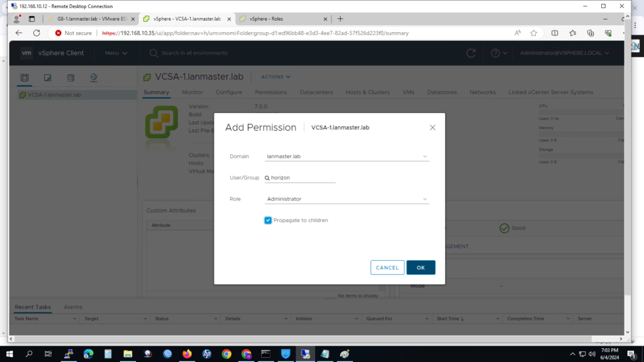644x362 pixels.
Task: Open the Networking inventory icon
Action: point(94,77)
